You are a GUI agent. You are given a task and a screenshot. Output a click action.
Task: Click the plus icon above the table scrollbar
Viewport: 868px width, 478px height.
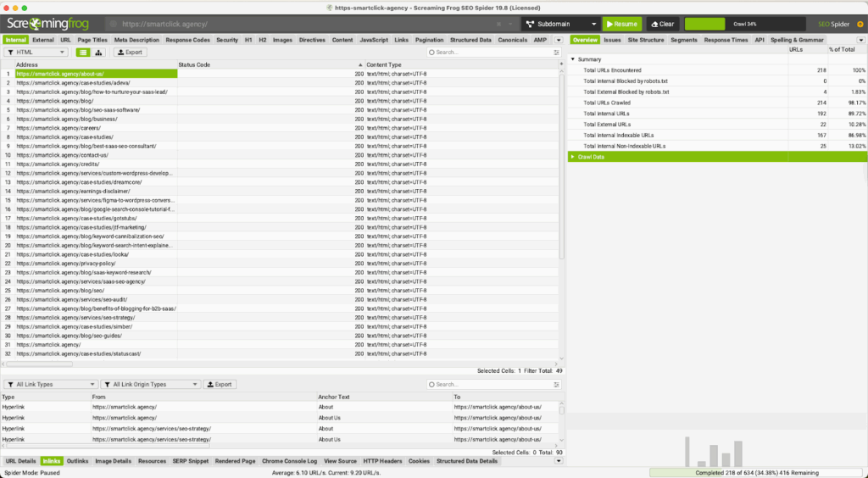point(561,64)
